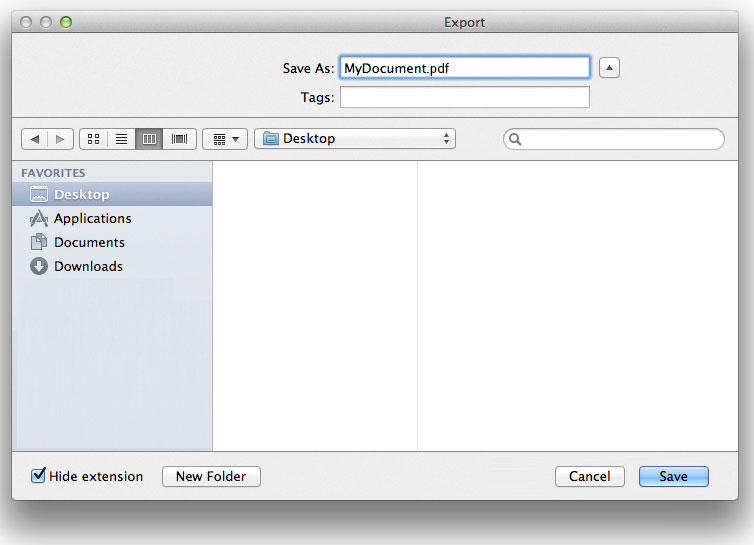Screen dimensions: 754x545
Task: Click the Tags input field
Action: [465, 97]
